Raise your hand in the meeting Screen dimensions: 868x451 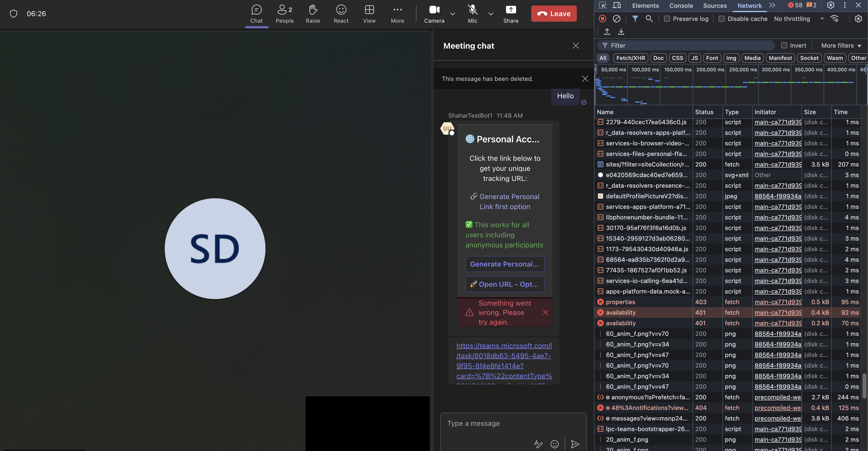click(313, 14)
